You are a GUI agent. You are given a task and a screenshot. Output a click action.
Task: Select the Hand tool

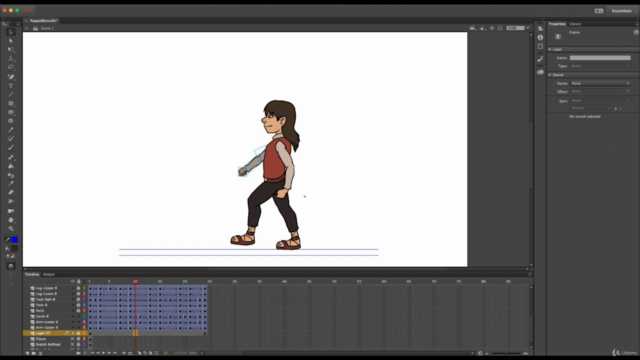(x=11, y=220)
